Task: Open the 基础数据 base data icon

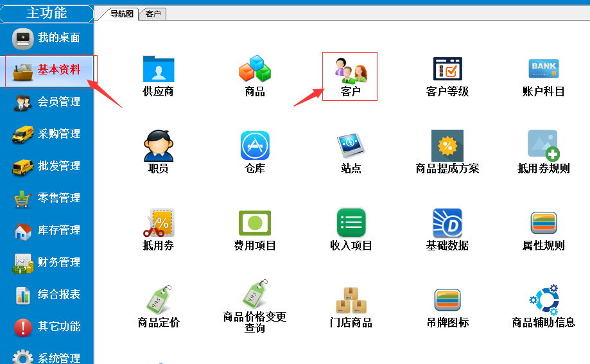Action: click(x=447, y=223)
